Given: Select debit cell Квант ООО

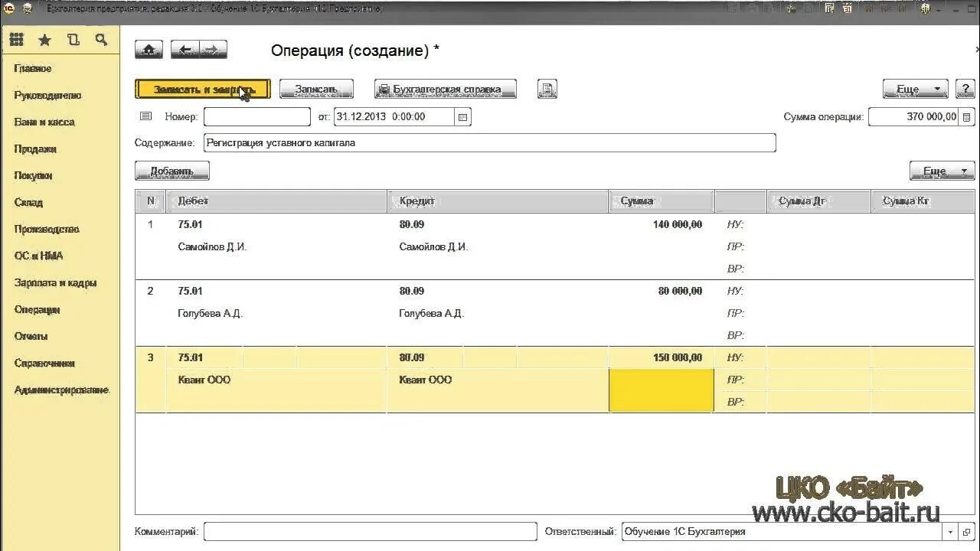Looking at the screenshot, I should [x=204, y=380].
